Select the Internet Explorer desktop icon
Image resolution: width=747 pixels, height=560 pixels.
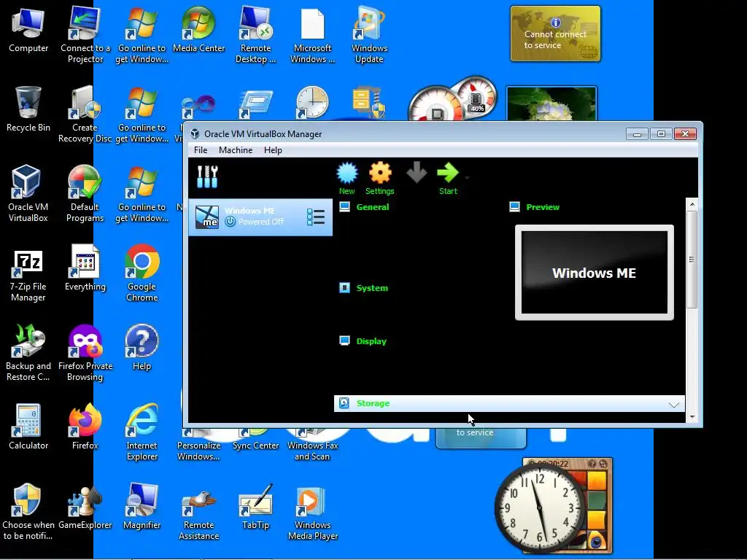(142, 432)
